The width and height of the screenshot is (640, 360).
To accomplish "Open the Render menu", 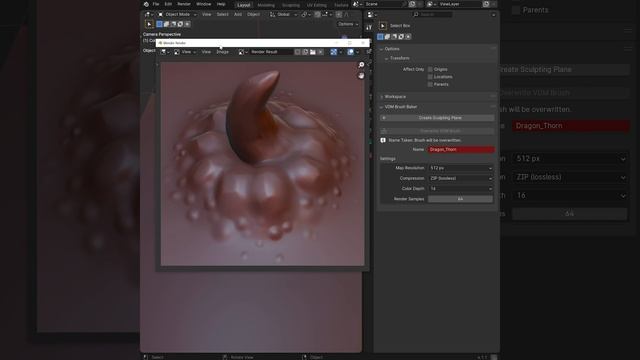I will point(184,4).
